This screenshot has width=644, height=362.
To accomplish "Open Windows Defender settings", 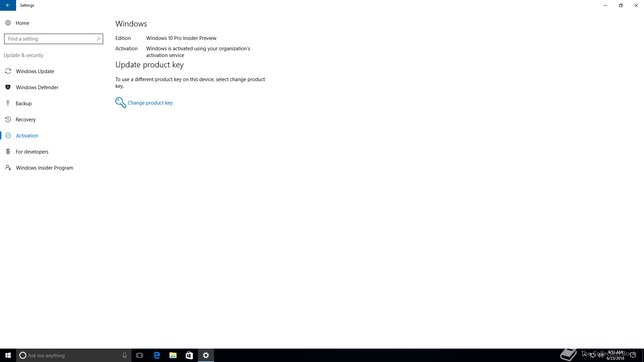I will (x=37, y=87).
